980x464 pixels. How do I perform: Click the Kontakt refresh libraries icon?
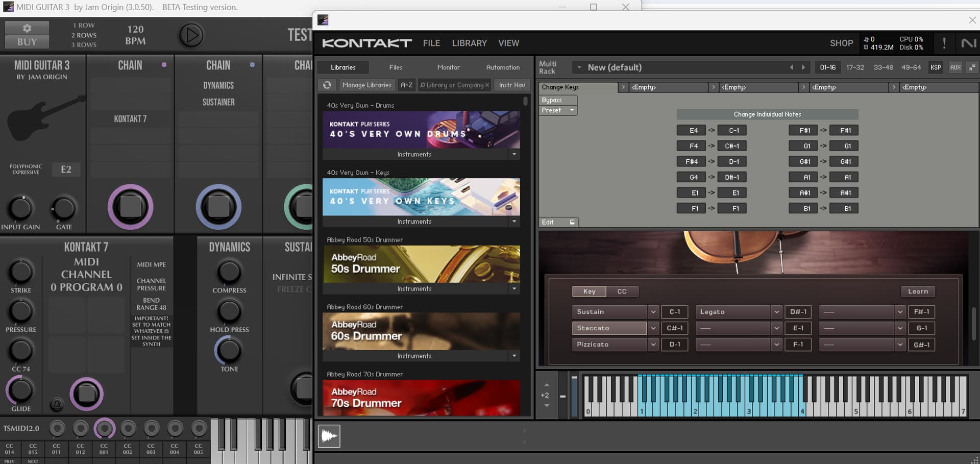(x=327, y=85)
